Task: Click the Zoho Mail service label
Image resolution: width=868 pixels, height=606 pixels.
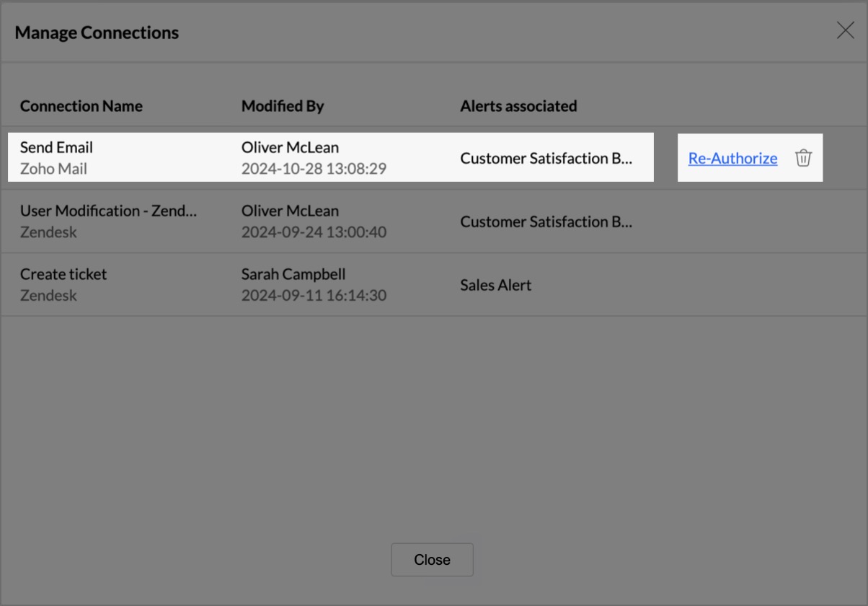Action: 53,169
